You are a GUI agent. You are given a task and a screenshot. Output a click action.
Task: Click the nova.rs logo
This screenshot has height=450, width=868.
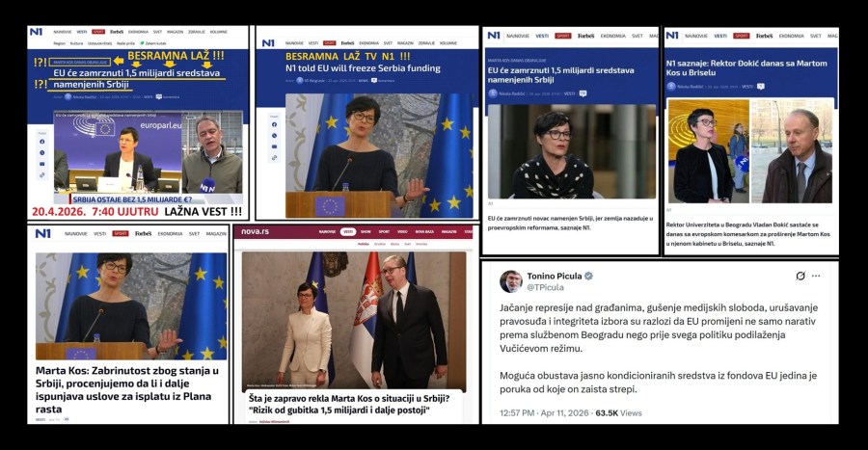pos(256,231)
